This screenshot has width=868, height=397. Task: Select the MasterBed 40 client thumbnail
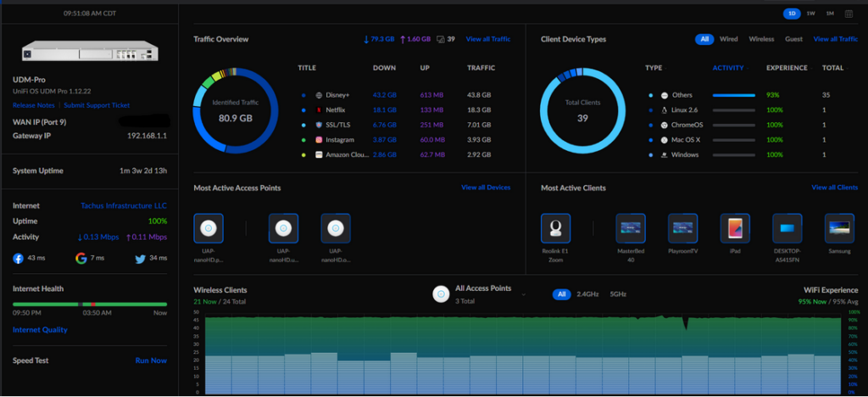[x=631, y=228]
